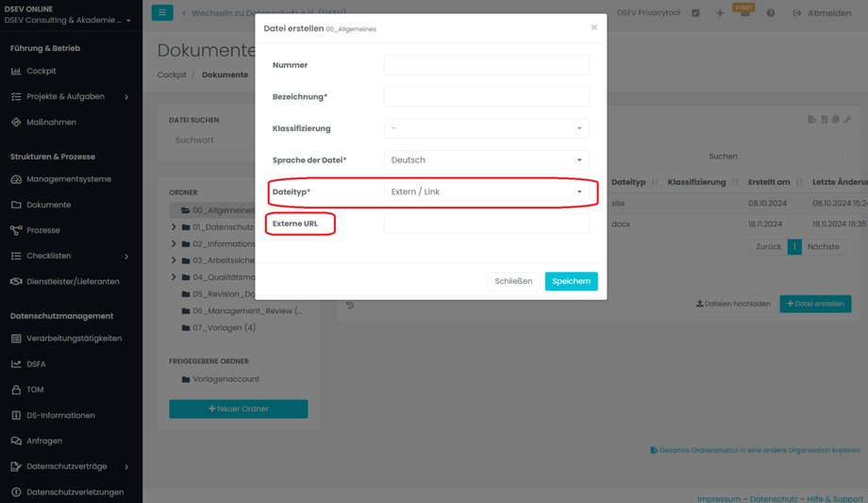Image resolution: width=868 pixels, height=503 pixels.
Task: Close the Datei erstellen dialog with X
Action: [x=593, y=27]
